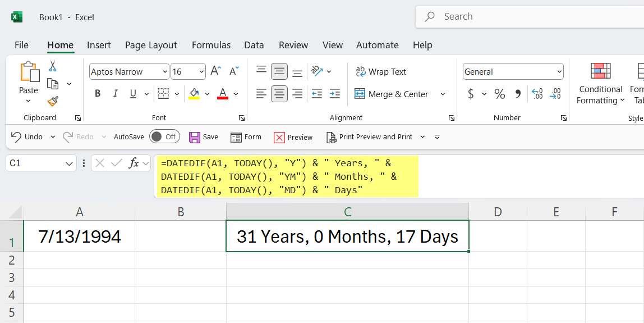
Task: Toggle Bold formatting
Action: [x=98, y=94]
